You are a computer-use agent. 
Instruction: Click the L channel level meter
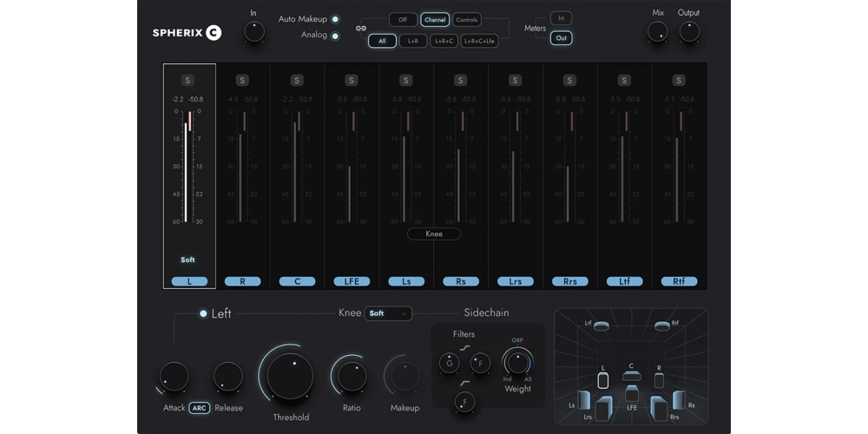tap(188, 166)
